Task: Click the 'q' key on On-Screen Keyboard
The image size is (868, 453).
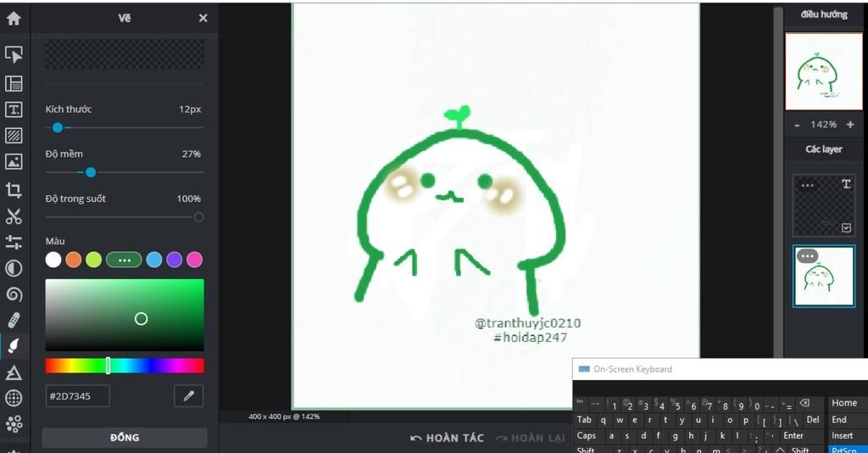Action: coord(603,420)
